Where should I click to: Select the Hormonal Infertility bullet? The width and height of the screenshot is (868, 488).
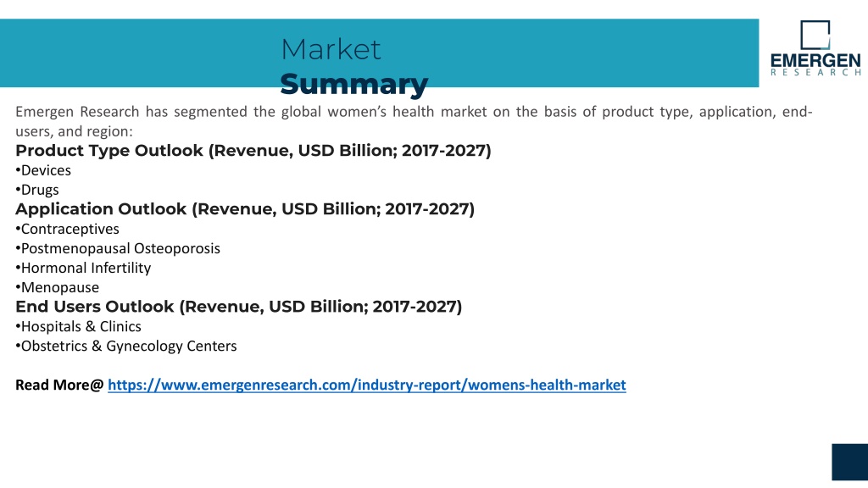[x=83, y=268]
